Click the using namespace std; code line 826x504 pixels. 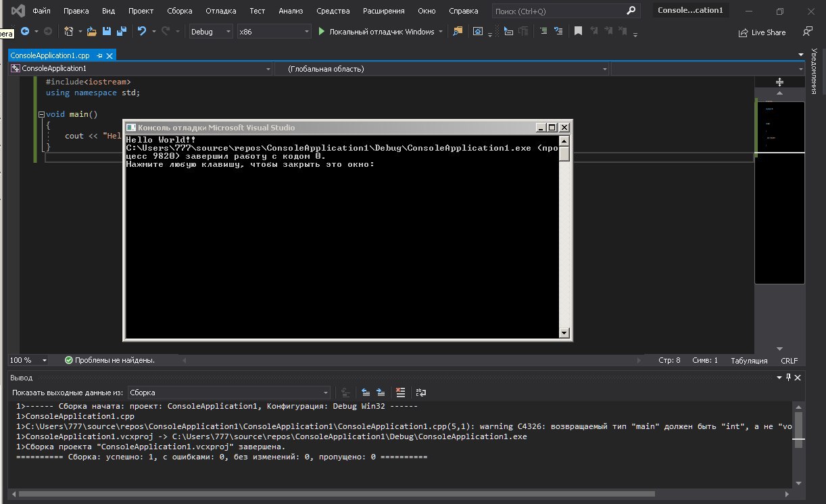pos(93,93)
